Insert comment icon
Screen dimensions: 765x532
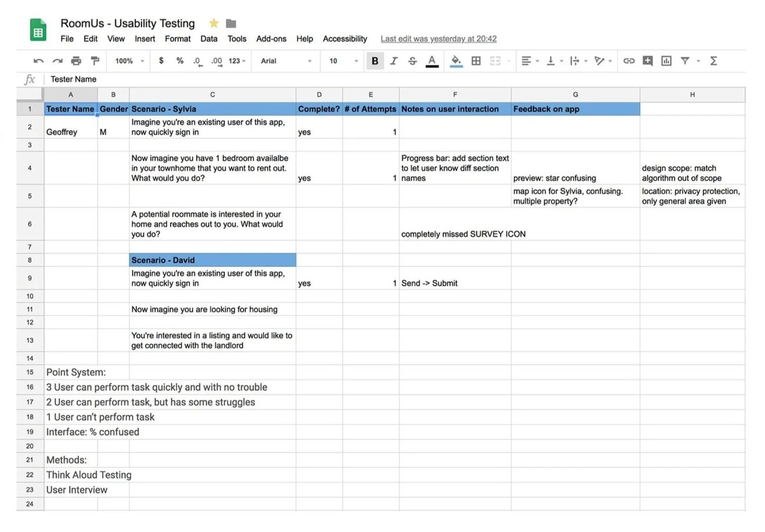pyautogui.click(x=648, y=61)
